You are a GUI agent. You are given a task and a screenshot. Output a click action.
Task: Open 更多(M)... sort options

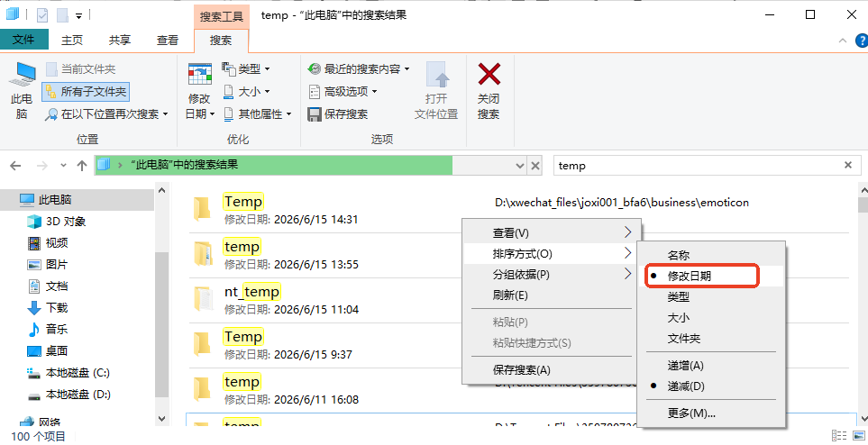coord(711,413)
